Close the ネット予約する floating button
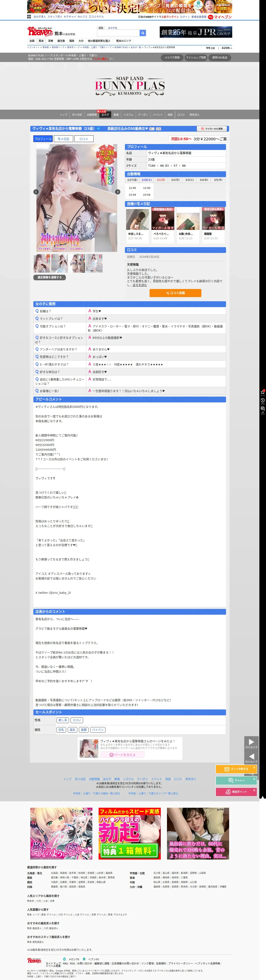The height and width of the screenshot is (980, 266). tap(254, 768)
